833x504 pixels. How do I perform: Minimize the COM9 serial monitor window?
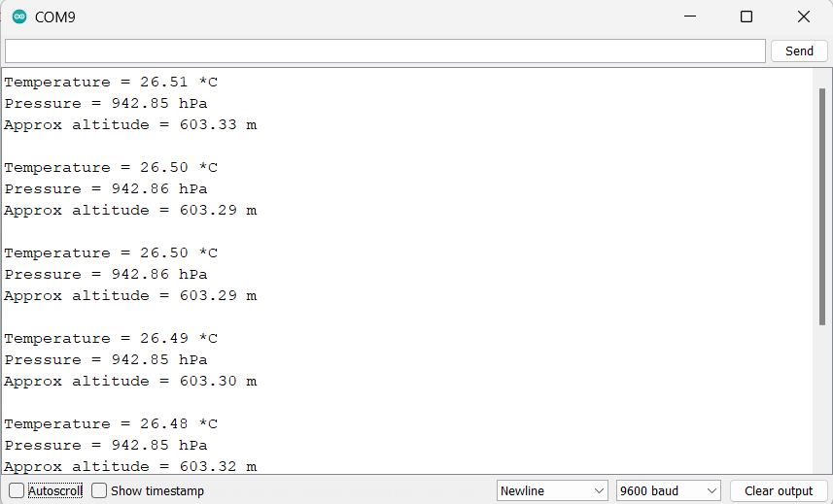tap(690, 17)
